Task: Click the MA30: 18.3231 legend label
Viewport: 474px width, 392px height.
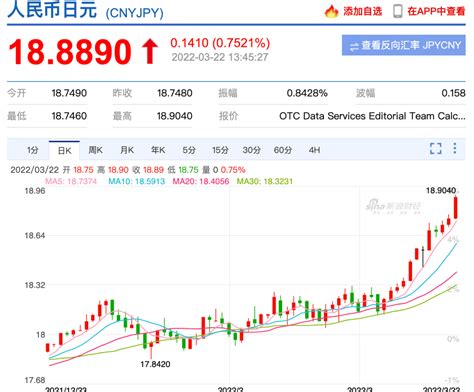Action: (265, 181)
